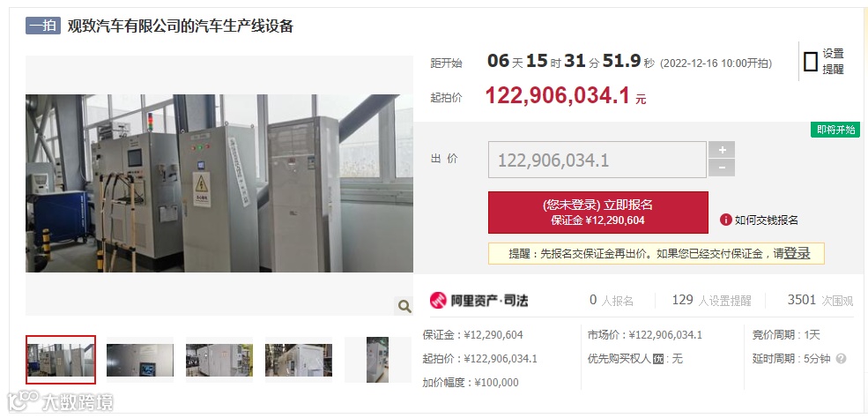Screen dimensions: 868x418
Task: Click the magnifier zoom icon on photo
Action: (404, 306)
